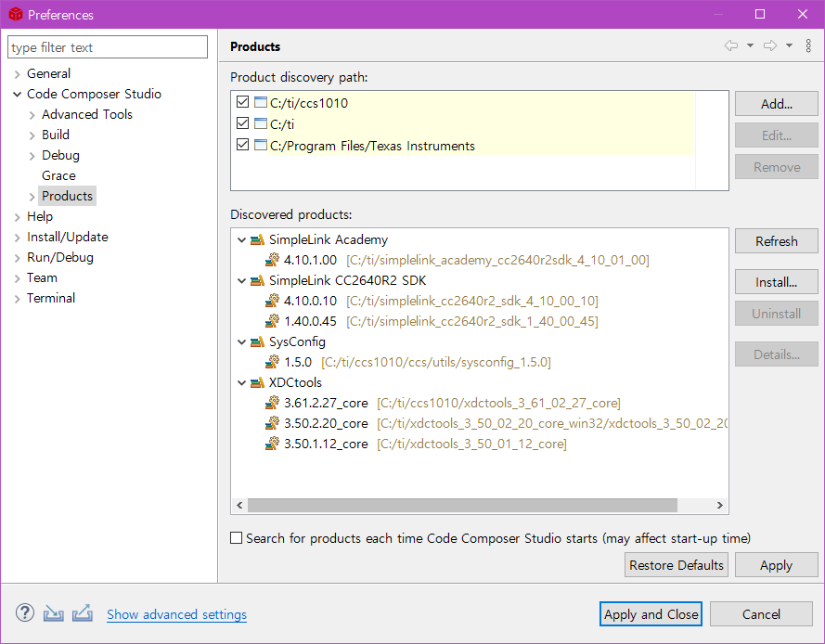Click the Export preferences icon
The width and height of the screenshot is (825, 644).
click(83, 613)
